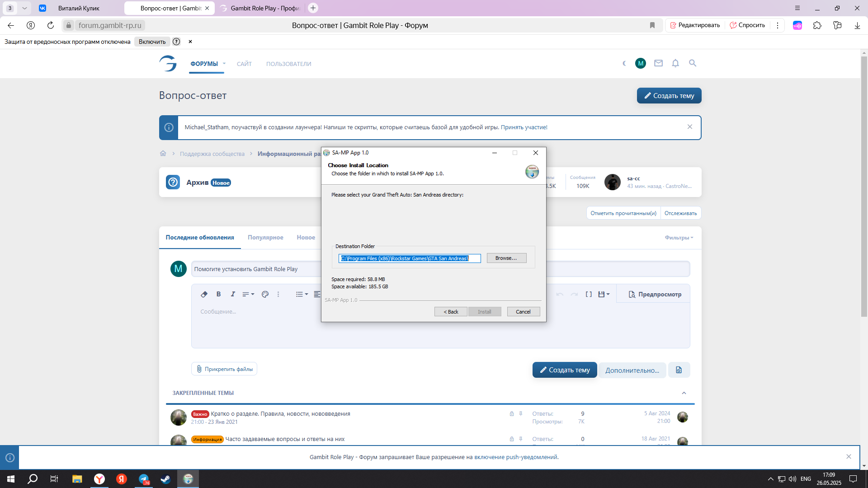This screenshot has height=488, width=868.
Task: Expand the ФОРУМЫ dropdown arrow
Action: tap(224, 64)
